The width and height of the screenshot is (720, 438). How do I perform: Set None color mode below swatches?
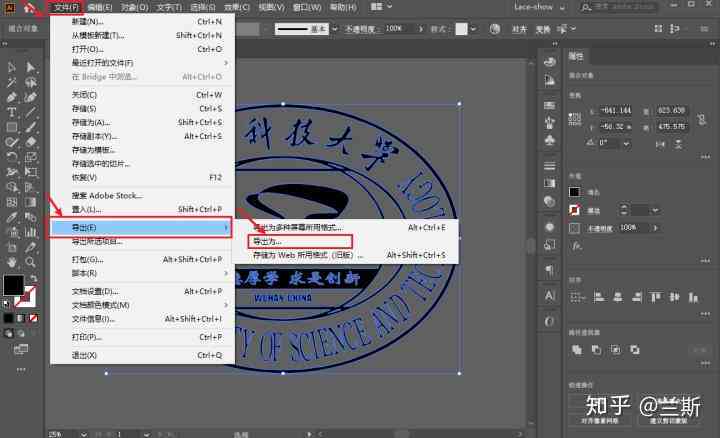(34, 318)
